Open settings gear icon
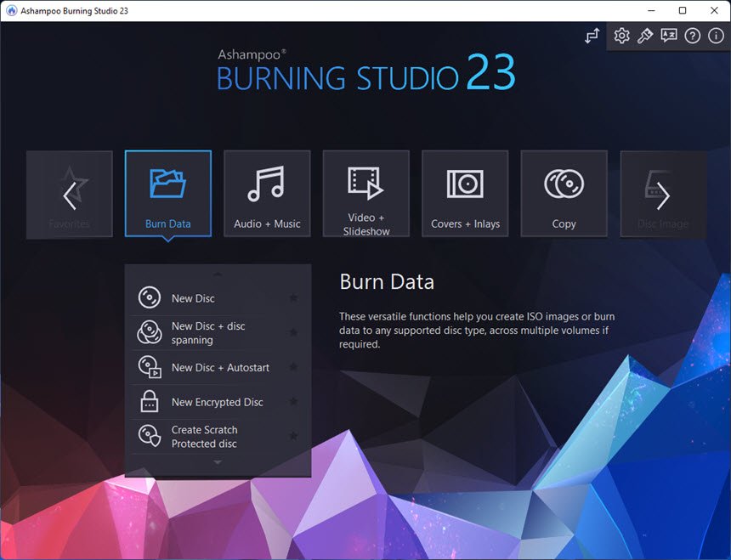731x560 pixels. coord(621,36)
